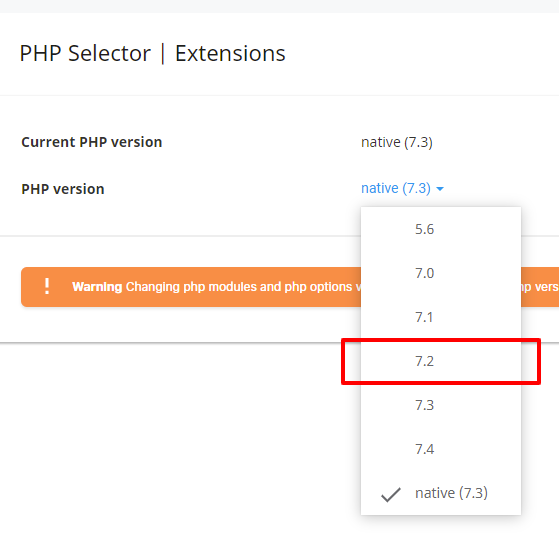Choose the 7.3 option below 7.2
The height and width of the screenshot is (556, 559).
[x=441, y=405]
